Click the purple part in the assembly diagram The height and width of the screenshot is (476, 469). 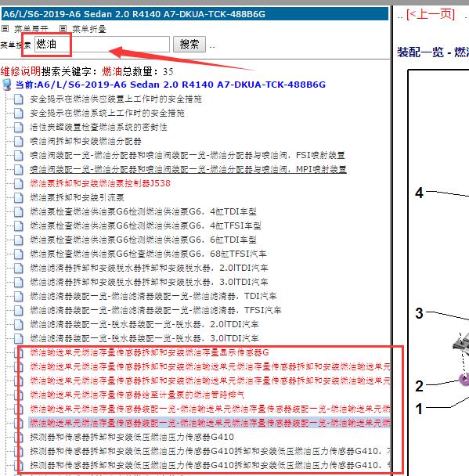tap(464, 380)
